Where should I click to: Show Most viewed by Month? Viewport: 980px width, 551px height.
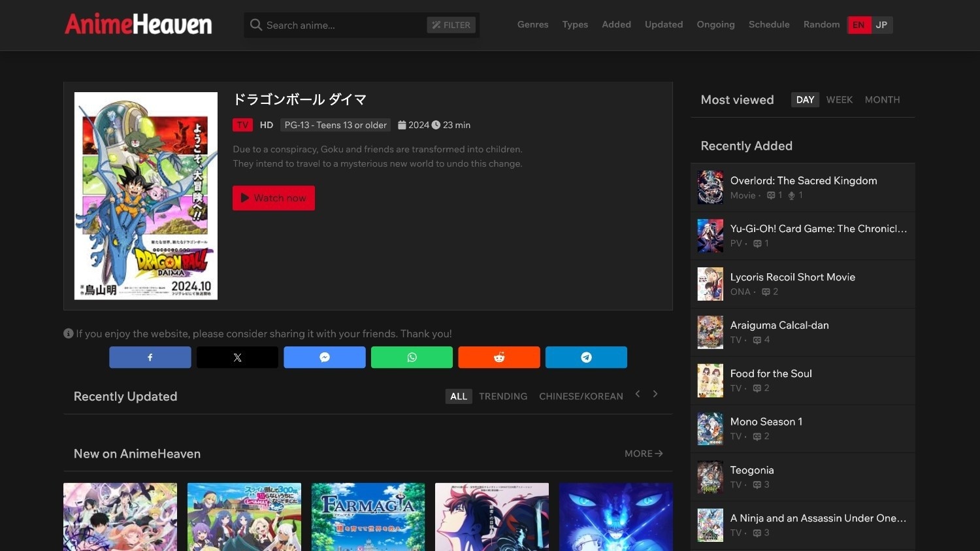coord(882,100)
